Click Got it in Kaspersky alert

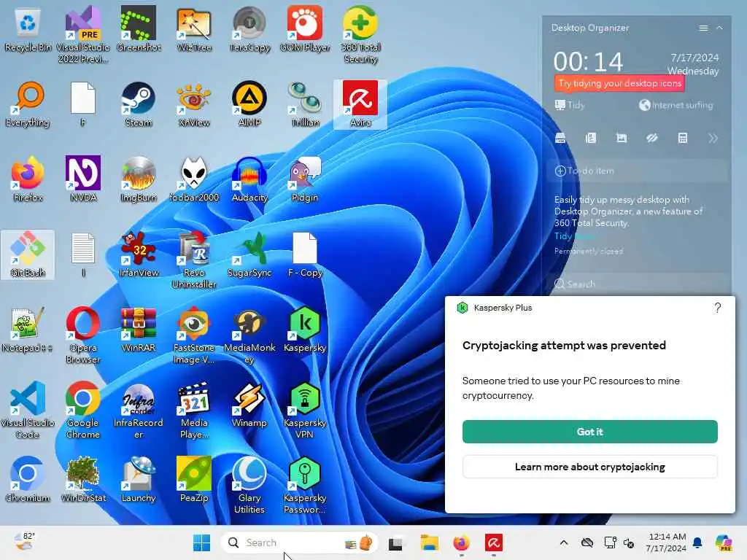point(589,432)
